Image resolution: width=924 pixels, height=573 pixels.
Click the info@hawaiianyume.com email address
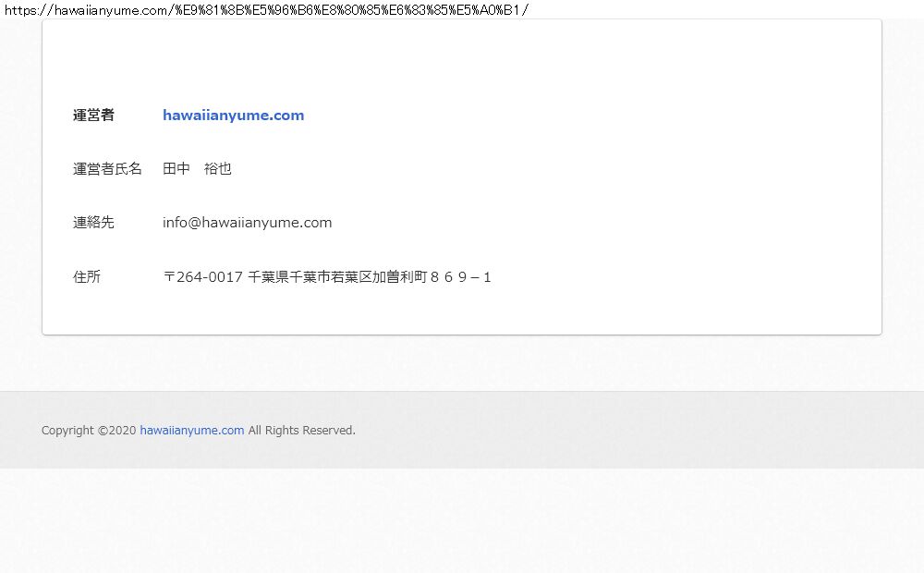coord(248,222)
